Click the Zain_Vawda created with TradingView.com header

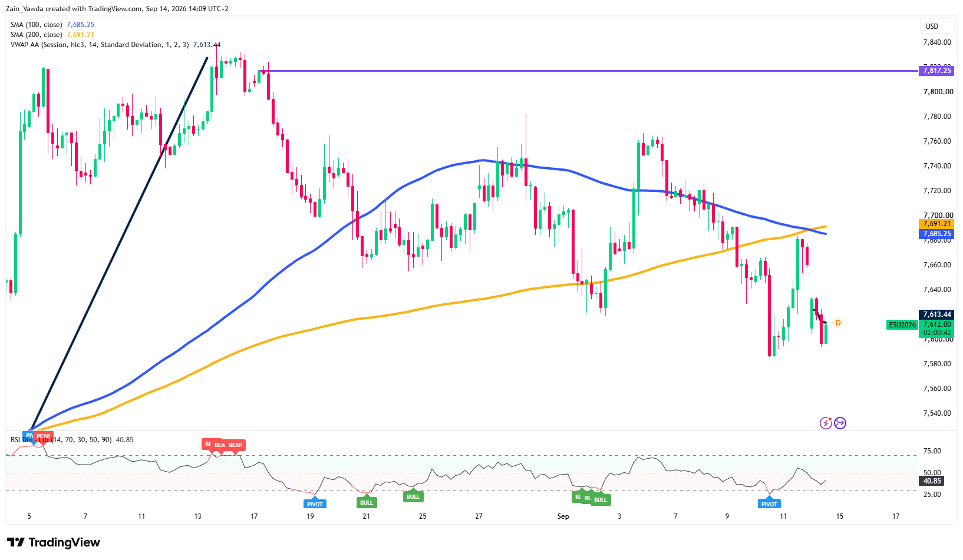[117, 9]
